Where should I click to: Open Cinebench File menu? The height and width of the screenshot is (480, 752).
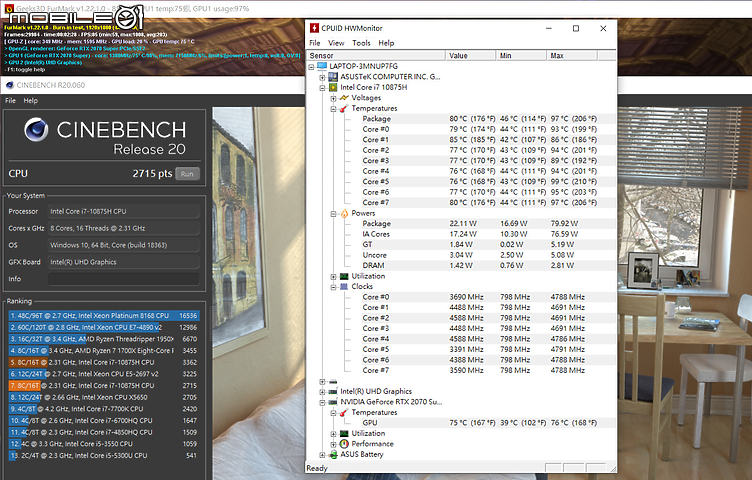point(10,101)
